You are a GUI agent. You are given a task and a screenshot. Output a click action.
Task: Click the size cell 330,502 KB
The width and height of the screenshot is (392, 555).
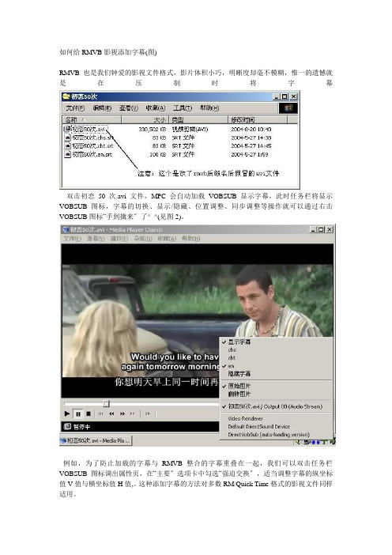[152, 129]
